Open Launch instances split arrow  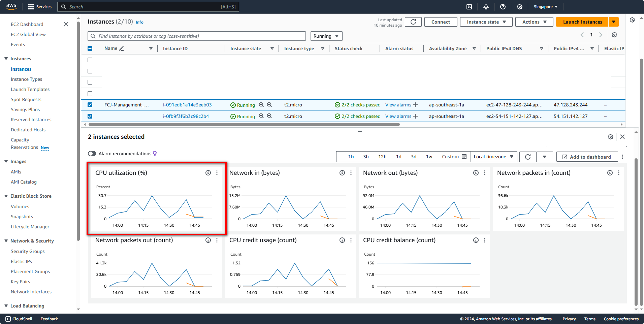click(614, 22)
